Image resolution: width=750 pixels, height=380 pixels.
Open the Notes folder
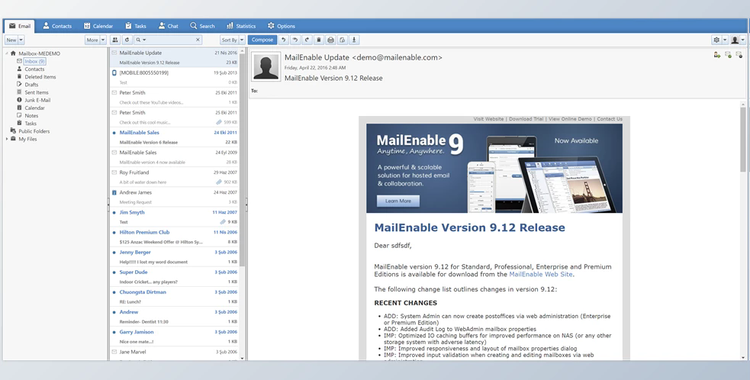click(x=31, y=115)
